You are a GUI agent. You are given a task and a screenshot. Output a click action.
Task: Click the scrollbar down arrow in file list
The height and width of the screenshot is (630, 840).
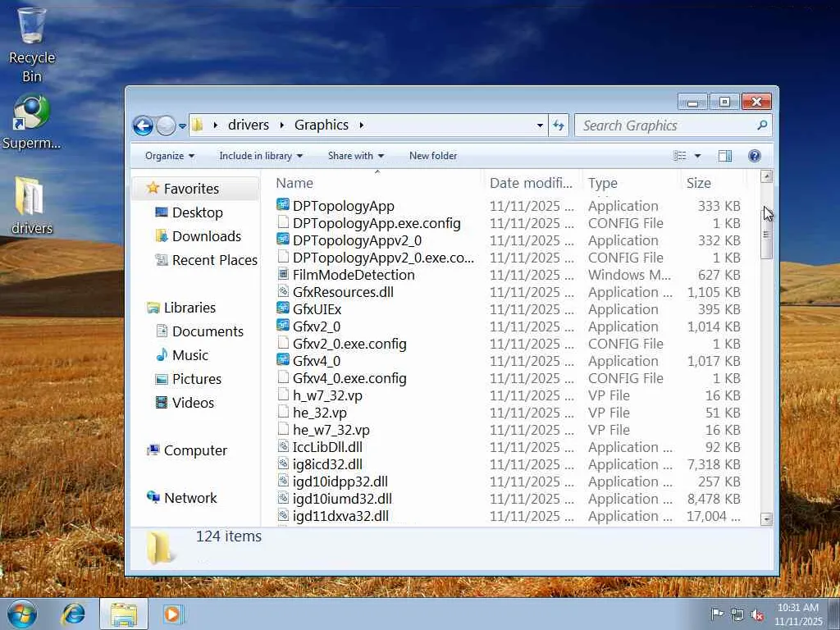(x=767, y=518)
